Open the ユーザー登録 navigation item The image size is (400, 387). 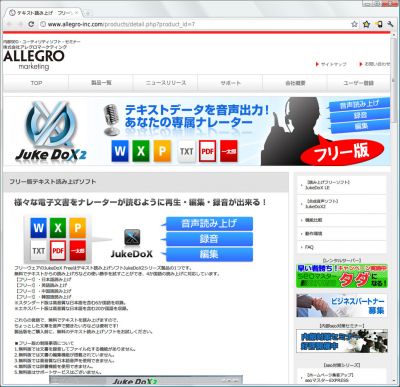[x=358, y=83]
